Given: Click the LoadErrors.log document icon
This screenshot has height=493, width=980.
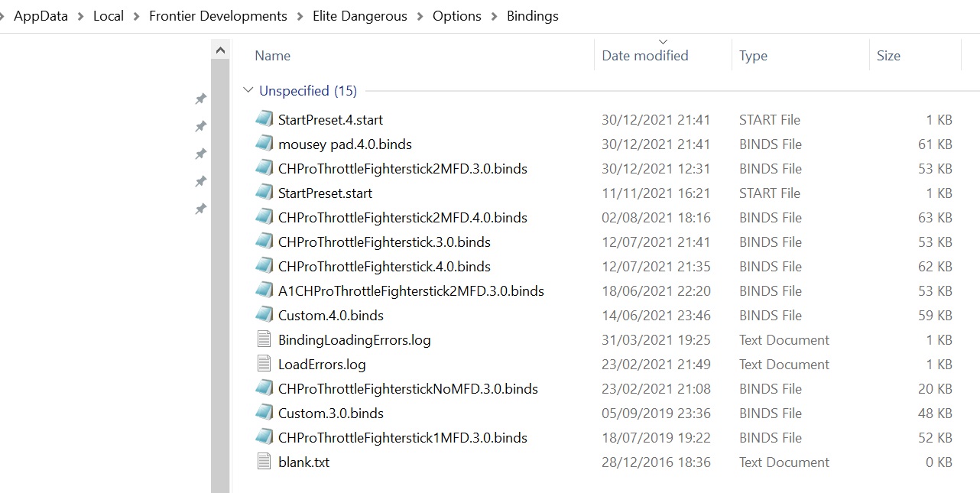Looking at the screenshot, I should (x=264, y=364).
